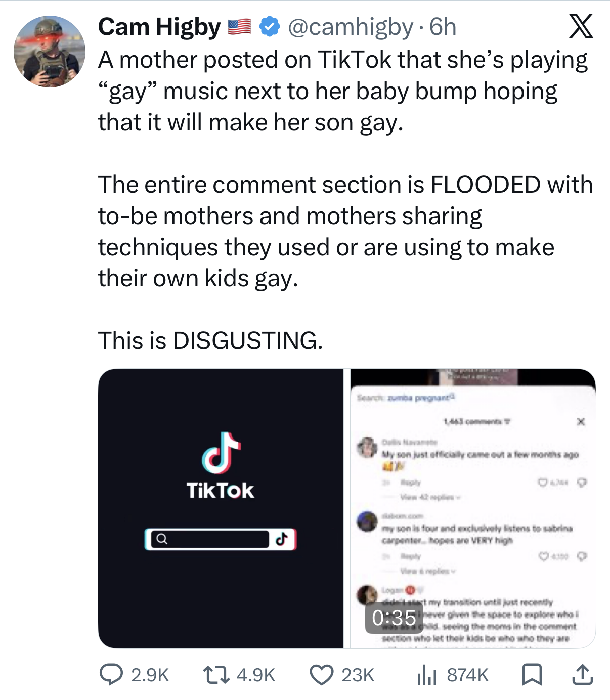This screenshot has height=700, width=610.
Task: Tap the repost arrows icon
Action: [215, 675]
